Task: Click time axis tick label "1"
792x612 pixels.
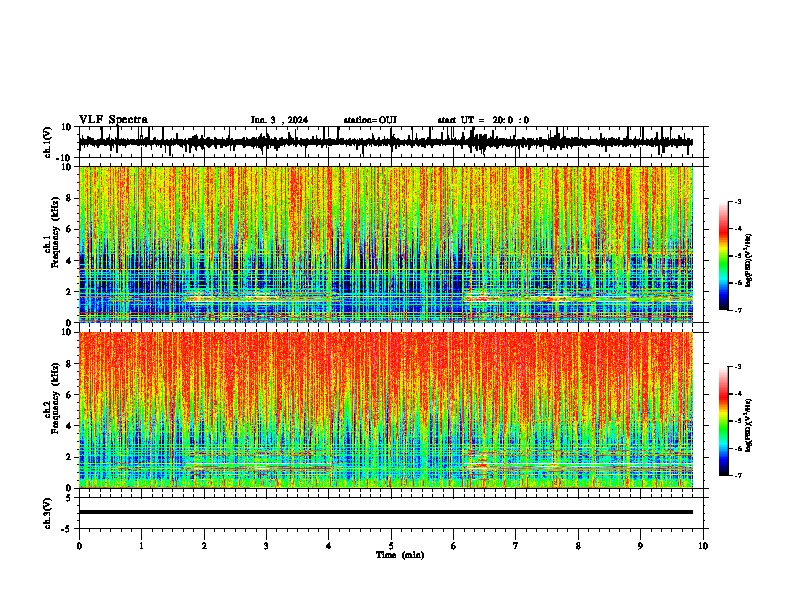Action: [141, 546]
